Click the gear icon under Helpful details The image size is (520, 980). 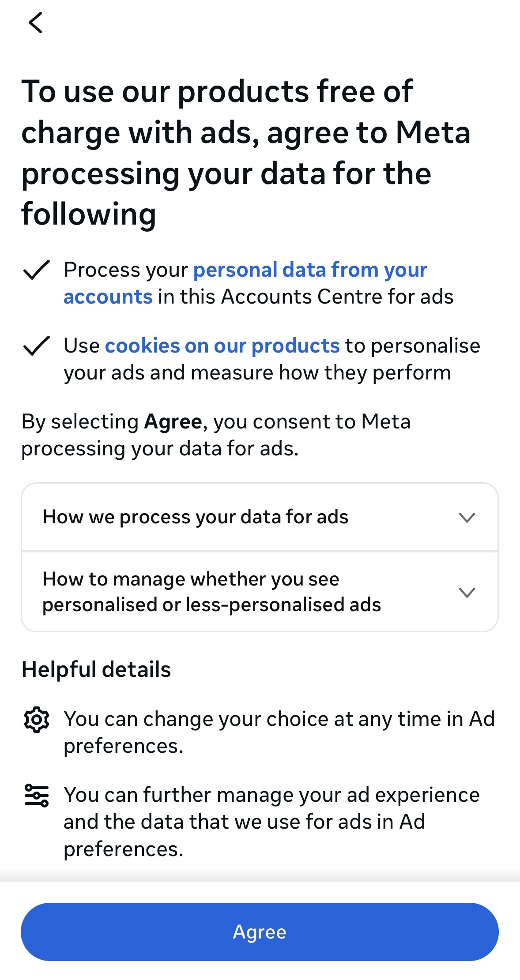pyautogui.click(x=36, y=720)
